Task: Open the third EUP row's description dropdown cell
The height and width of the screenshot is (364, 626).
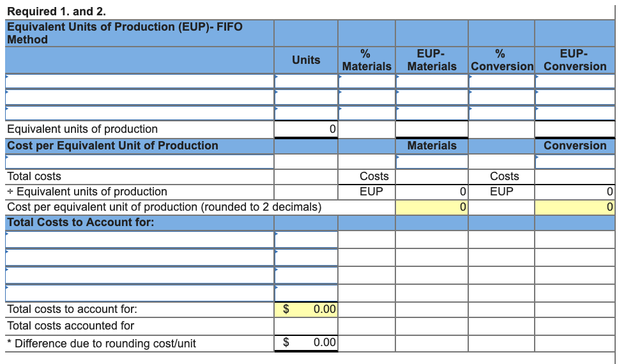Action: click(140, 113)
